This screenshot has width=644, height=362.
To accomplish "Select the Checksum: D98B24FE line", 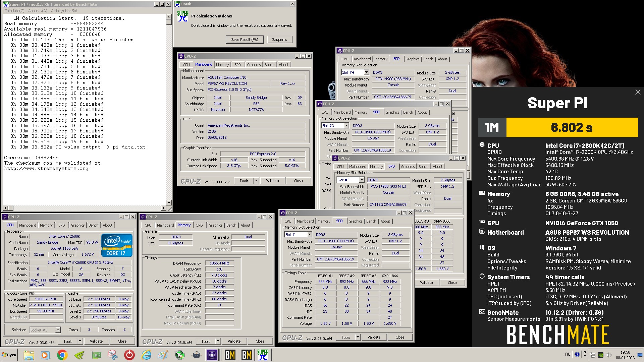I will (31, 158).
